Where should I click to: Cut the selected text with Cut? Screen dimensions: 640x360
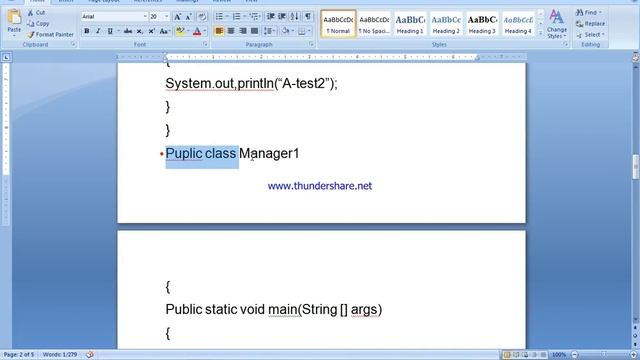click(x=36, y=13)
